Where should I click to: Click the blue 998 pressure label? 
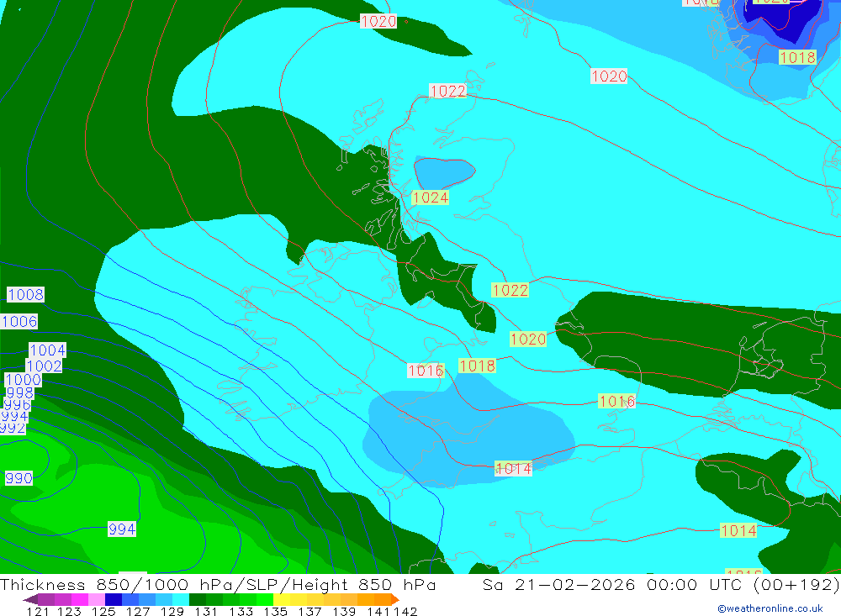[20, 393]
